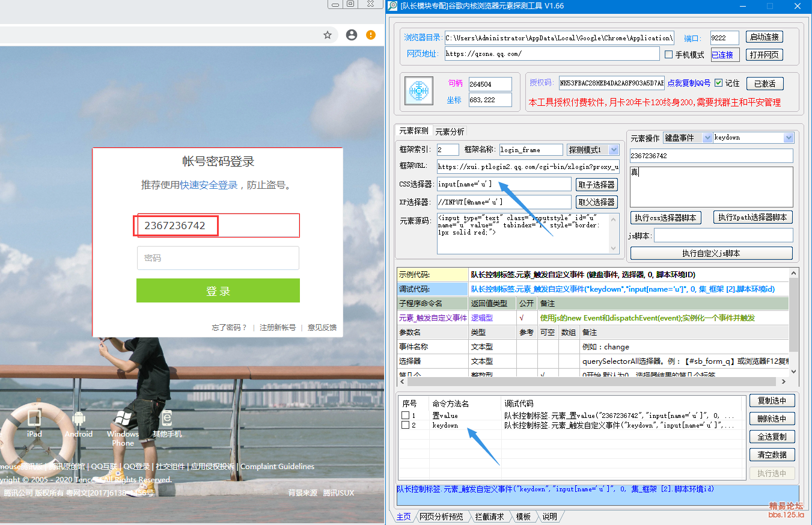
Task: Open the keydown event dropdown
Action: pyautogui.click(x=789, y=138)
